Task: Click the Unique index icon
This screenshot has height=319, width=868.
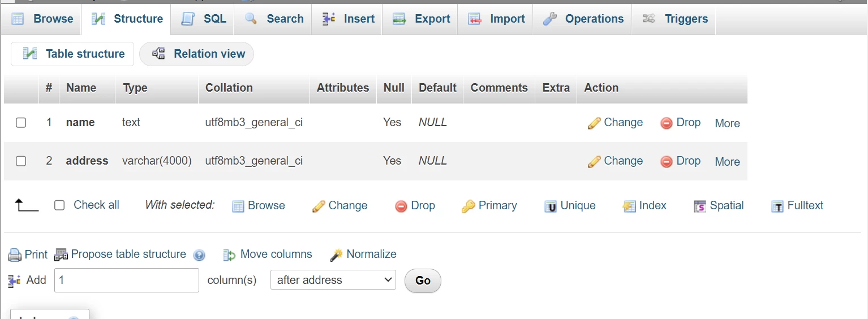Action: 551,206
